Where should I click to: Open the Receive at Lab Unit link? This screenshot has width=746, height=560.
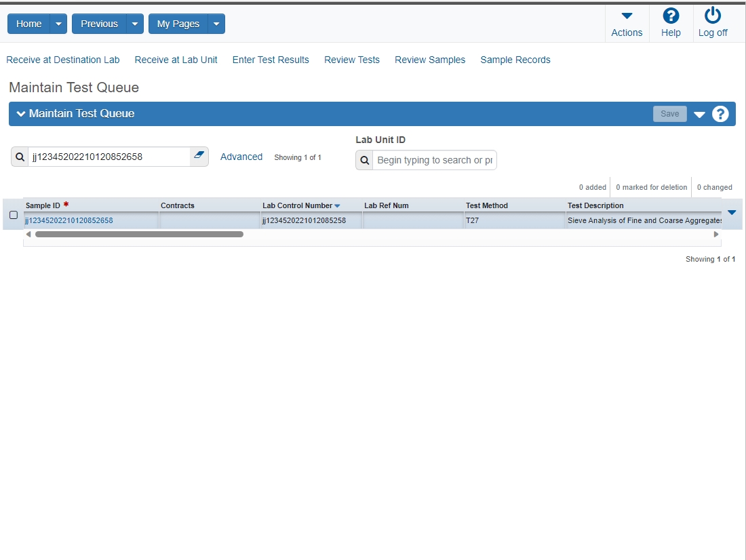176,60
